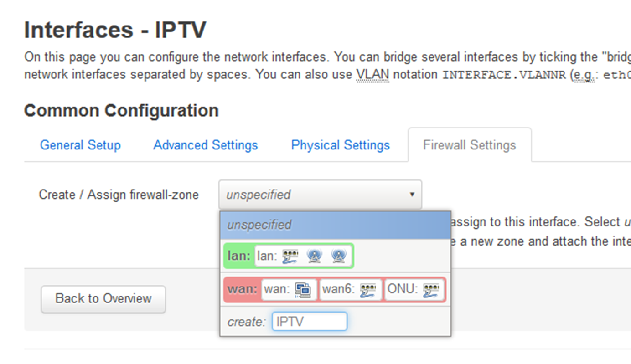The image size is (631, 364).
Task: Click the Create / Assign firewall-zone label
Action: (119, 195)
